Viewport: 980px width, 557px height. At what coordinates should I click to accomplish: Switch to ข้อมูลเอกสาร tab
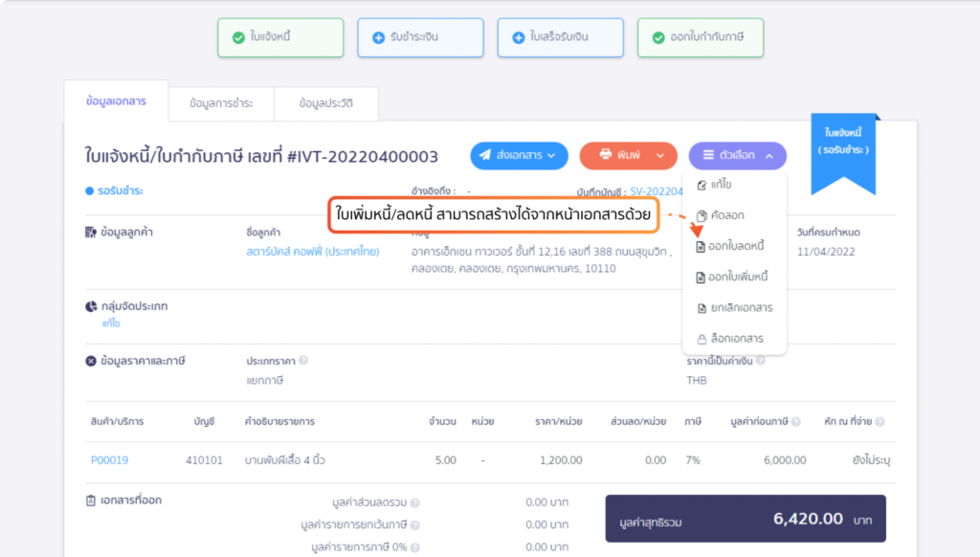tap(116, 100)
